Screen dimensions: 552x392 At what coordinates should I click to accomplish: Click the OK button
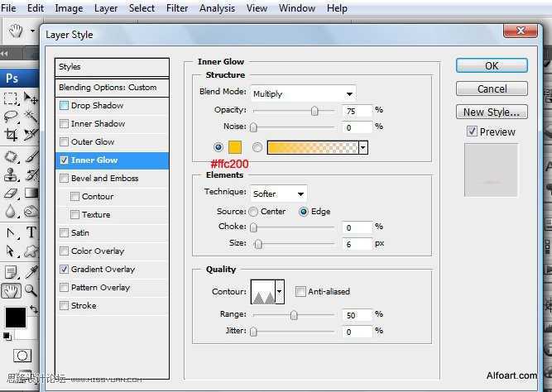coord(492,65)
